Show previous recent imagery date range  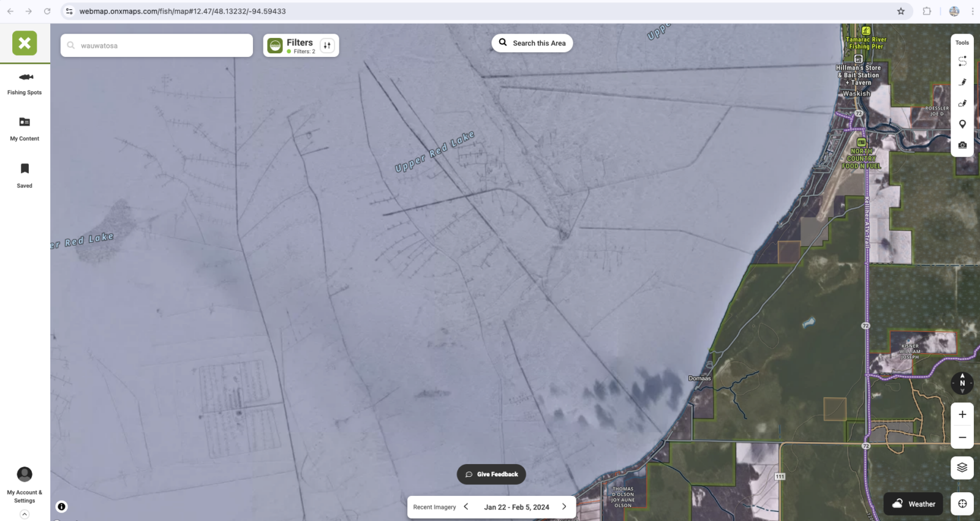[x=466, y=507]
